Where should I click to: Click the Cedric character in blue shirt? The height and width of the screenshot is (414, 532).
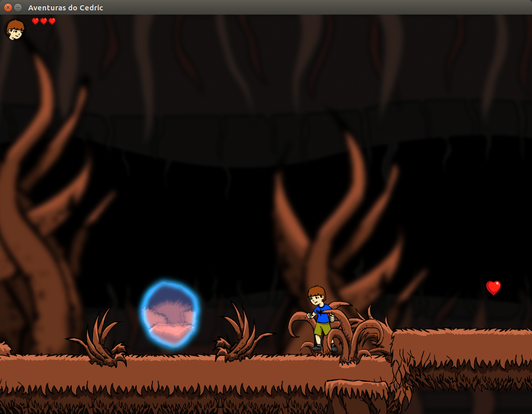(x=321, y=318)
